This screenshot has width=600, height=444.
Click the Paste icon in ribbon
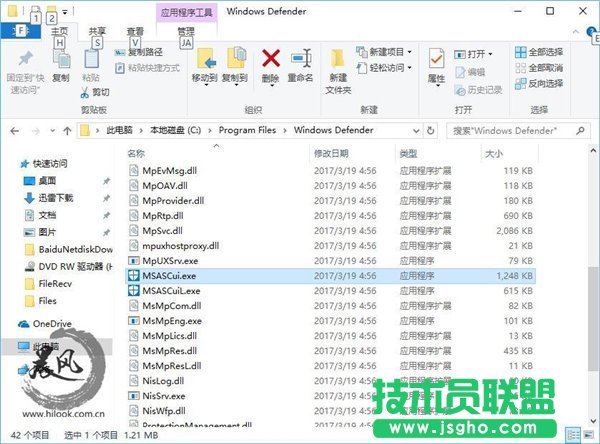(91, 59)
